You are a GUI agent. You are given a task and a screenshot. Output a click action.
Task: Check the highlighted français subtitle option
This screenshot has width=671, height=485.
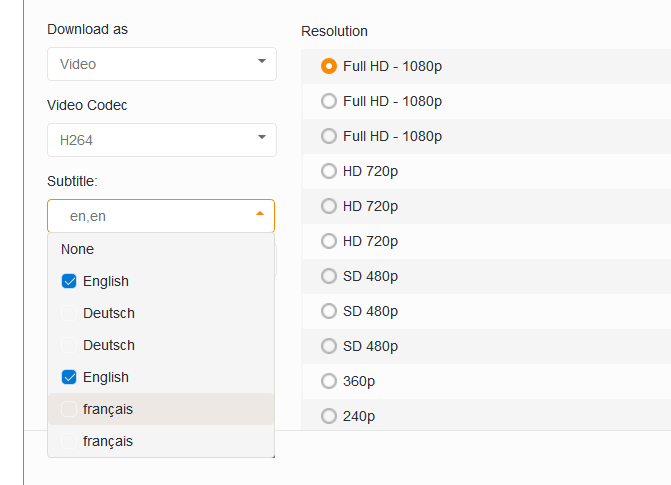(x=69, y=409)
